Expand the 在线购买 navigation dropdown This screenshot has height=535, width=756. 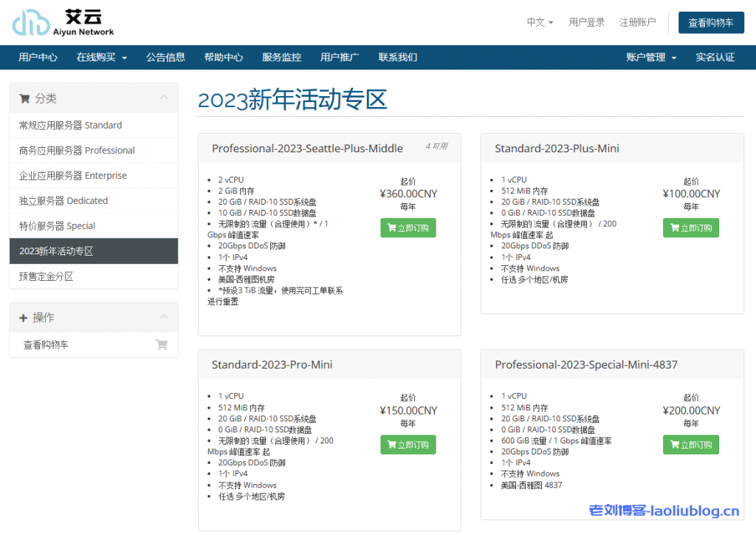click(102, 57)
